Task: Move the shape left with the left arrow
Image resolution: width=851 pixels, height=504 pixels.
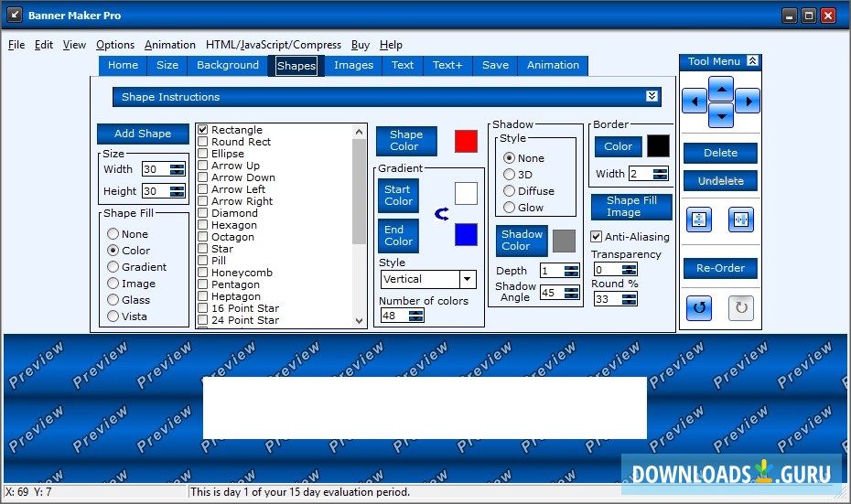Action: tap(695, 101)
